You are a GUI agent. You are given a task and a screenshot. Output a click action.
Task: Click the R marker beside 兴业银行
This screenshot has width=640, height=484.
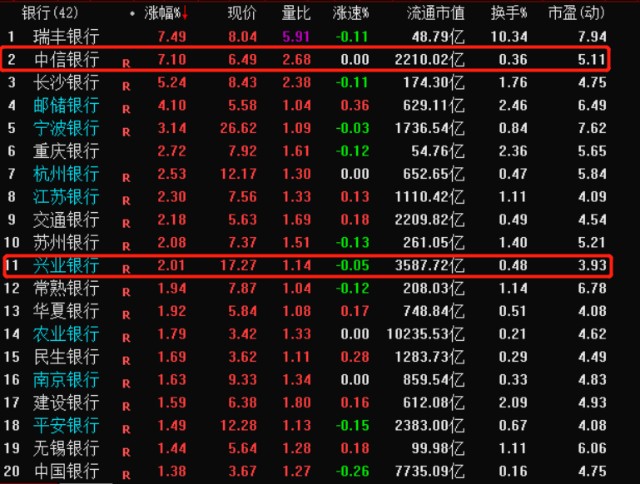click(x=126, y=269)
